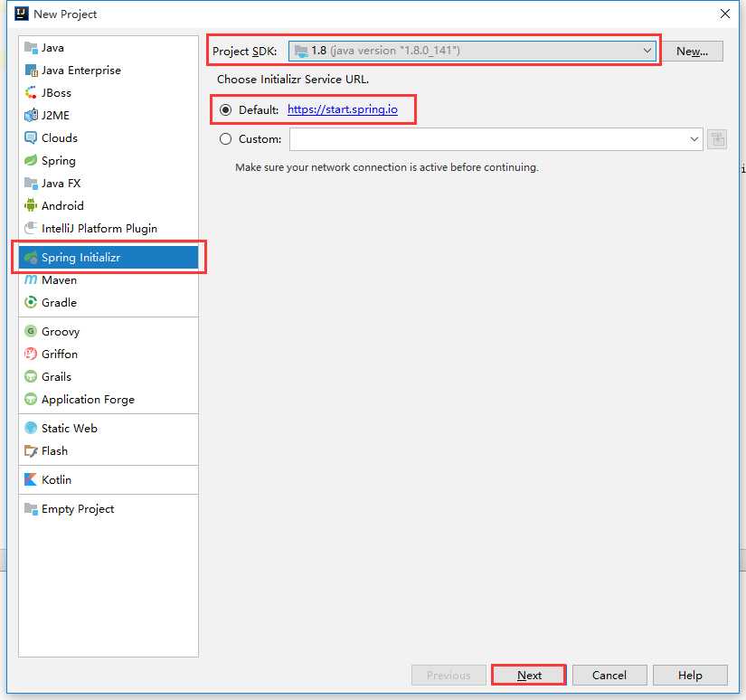Image resolution: width=746 pixels, height=700 pixels.
Task: Click the Spring Initializr icon
Action: (x=31, y=258)
